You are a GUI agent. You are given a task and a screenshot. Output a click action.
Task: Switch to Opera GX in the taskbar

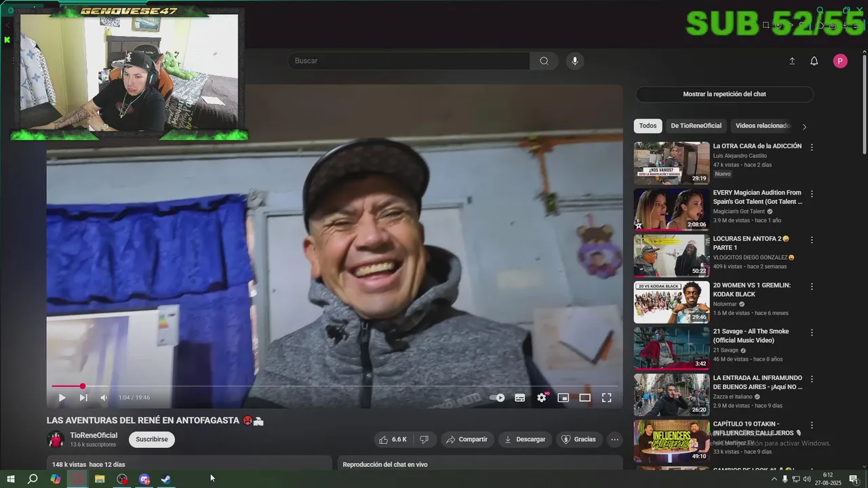coord(78,479)
